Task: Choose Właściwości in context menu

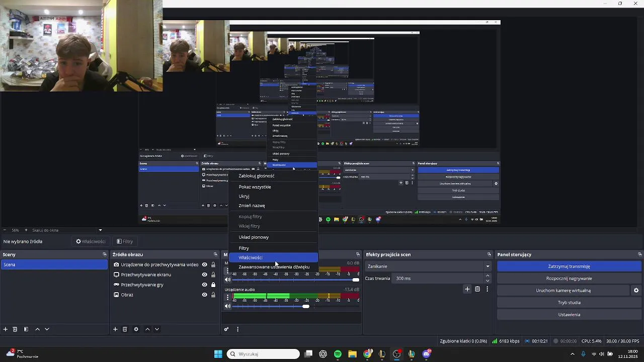Action: [x=274, y=257]
